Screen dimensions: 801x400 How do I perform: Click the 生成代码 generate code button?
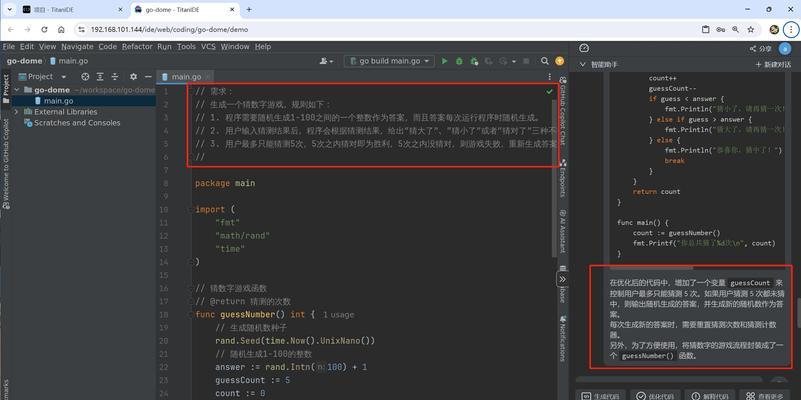pos(601,396)
